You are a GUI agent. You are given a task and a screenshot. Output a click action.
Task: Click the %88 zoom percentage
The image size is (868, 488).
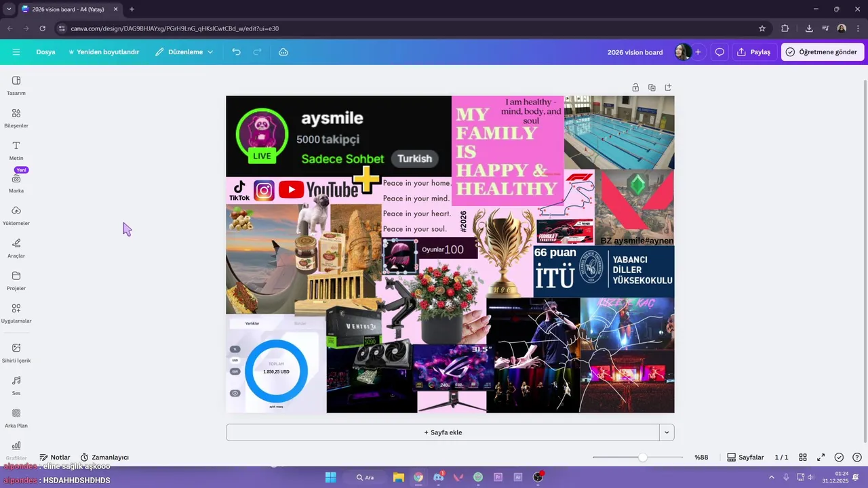coord(701,457)
